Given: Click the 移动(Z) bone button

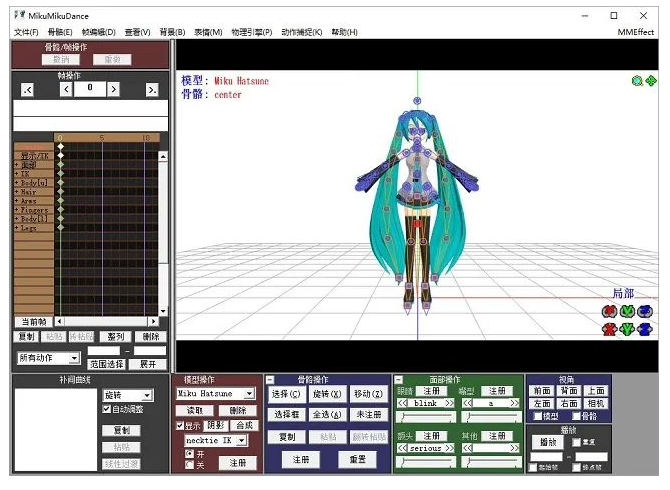Looking at the screenshot, I should pyautogui.click(x=368, y=394).
